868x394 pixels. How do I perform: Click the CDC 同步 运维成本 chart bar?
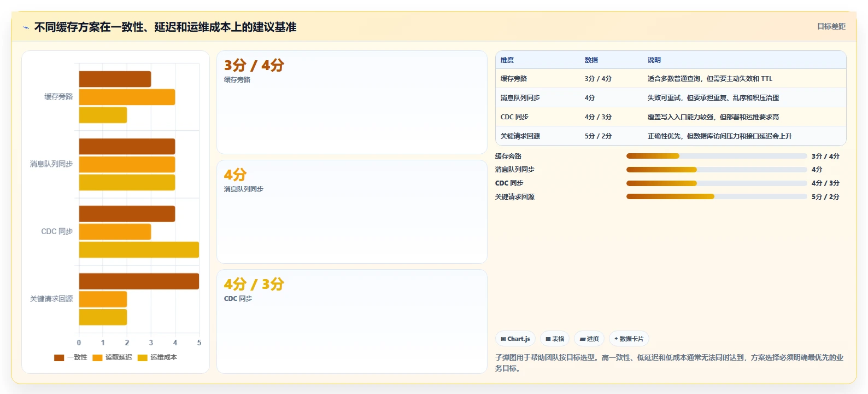(x=139, y=250)
